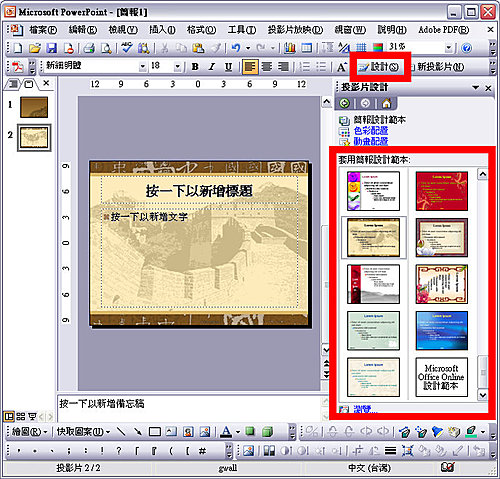Click the New Slide button
Screen dimensions: 500x479
pos(436,67)
